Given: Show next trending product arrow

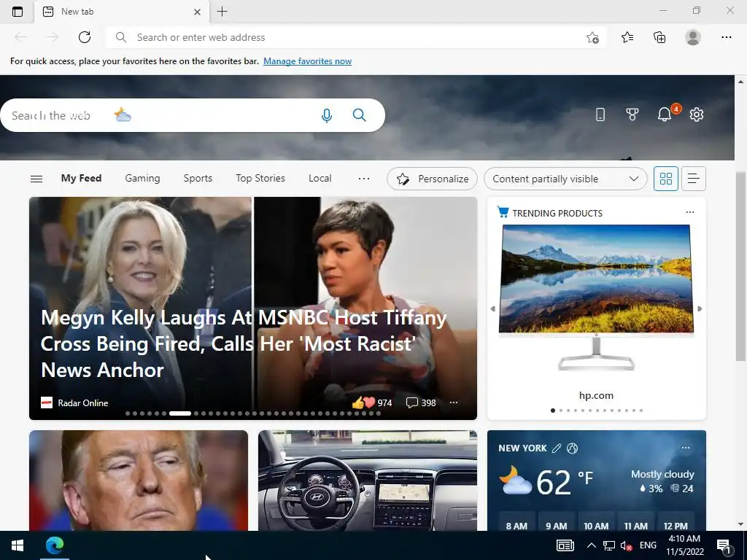Looking at the screenshot, I should 700,308.
